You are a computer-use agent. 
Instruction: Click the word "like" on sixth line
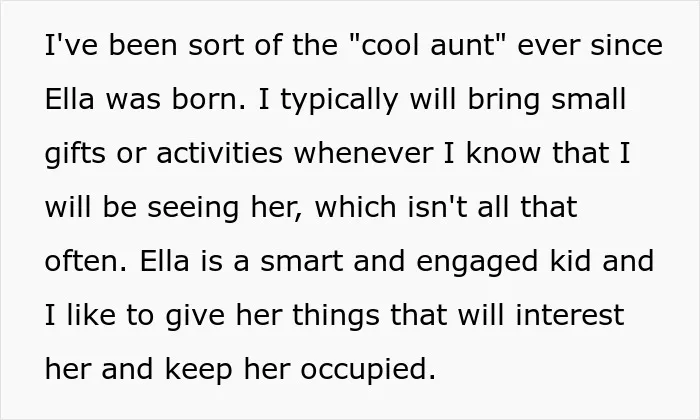(91, 315)
